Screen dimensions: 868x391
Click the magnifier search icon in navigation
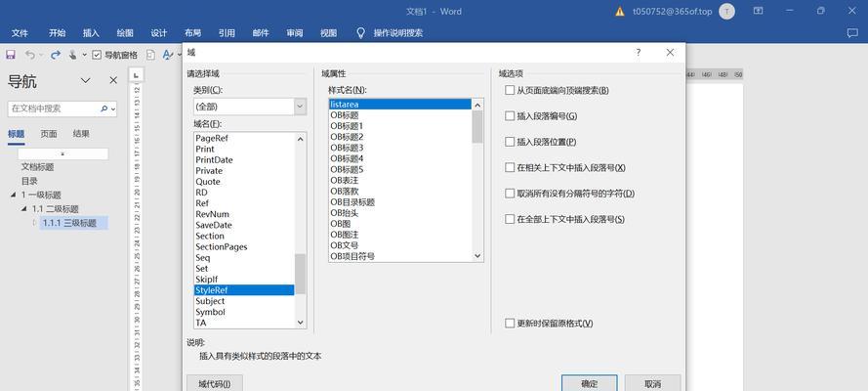(x=104, y=109)
